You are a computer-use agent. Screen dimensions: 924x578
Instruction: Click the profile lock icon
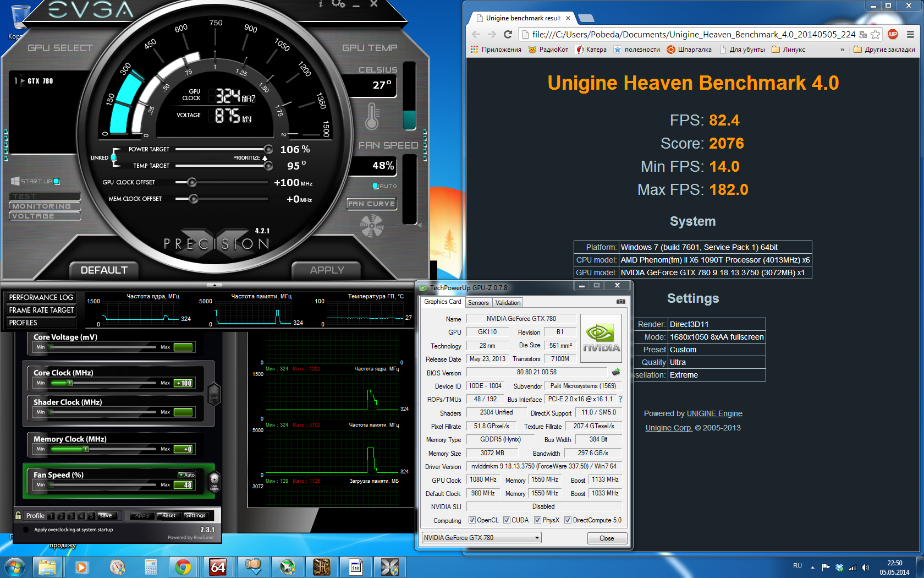point(19,516)
